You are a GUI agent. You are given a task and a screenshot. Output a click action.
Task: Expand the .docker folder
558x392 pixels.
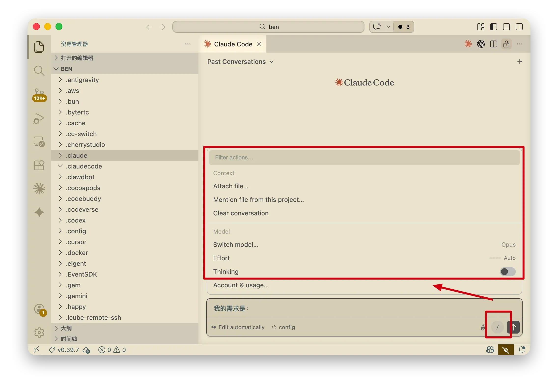click(x=125, y=252)
